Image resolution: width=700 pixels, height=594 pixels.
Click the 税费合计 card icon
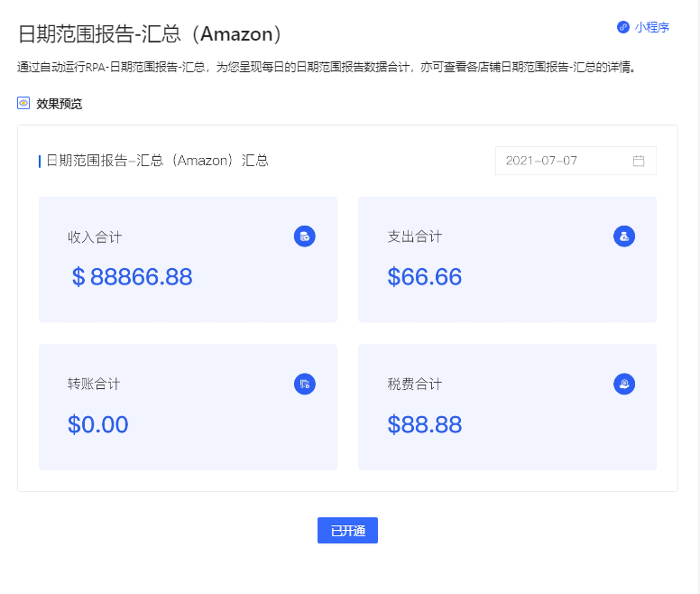(x=624, y=384)
